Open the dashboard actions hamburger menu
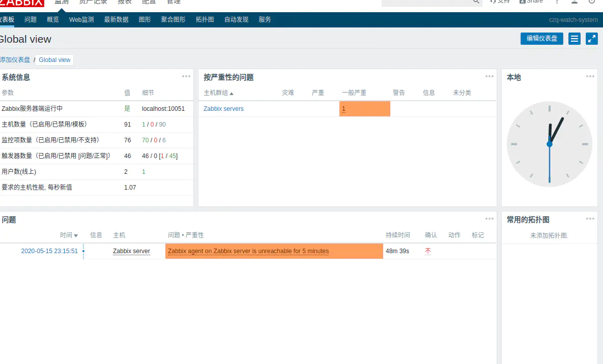The image size is (603, 364). click(574, 39)
